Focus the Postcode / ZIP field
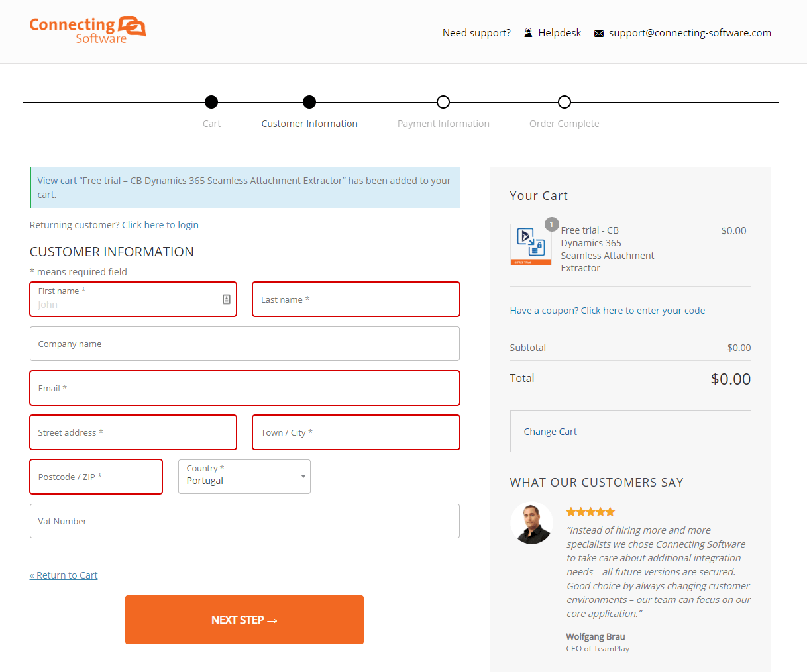Image resolution: width=807 pixels, height=672 pixels. (x=96, y=477)
